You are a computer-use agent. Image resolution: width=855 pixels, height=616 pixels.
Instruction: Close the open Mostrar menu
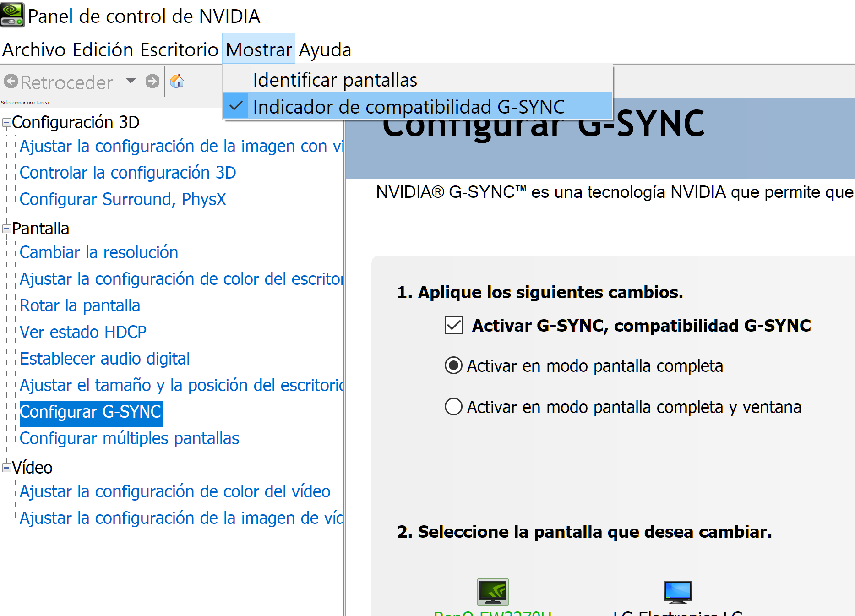tap(259, 49)
